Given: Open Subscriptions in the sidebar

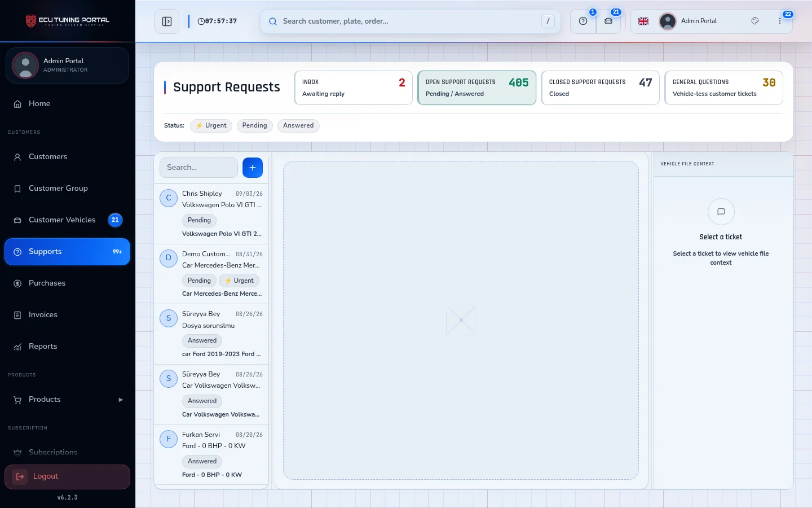Looking at the screenshot, I should point(68,453).
